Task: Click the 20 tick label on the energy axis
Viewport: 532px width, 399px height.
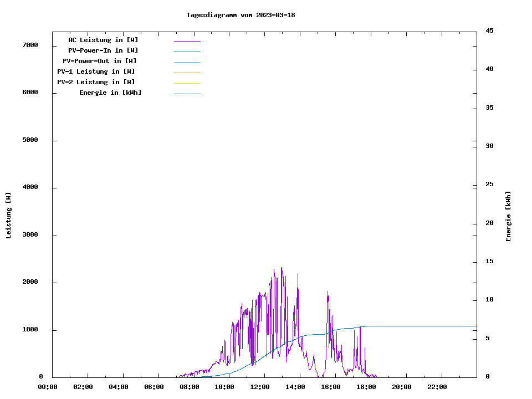Action: [489, 223]
